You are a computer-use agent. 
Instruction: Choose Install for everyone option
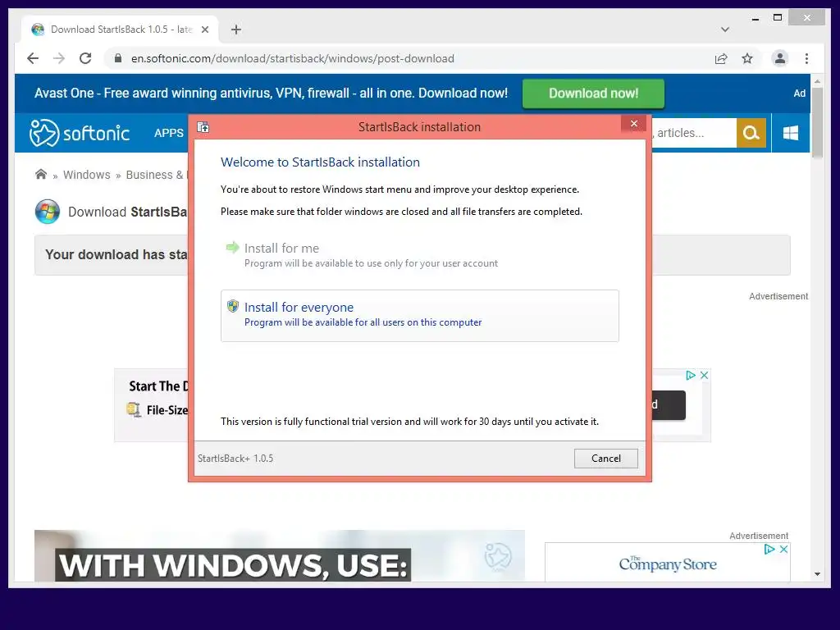419,316
